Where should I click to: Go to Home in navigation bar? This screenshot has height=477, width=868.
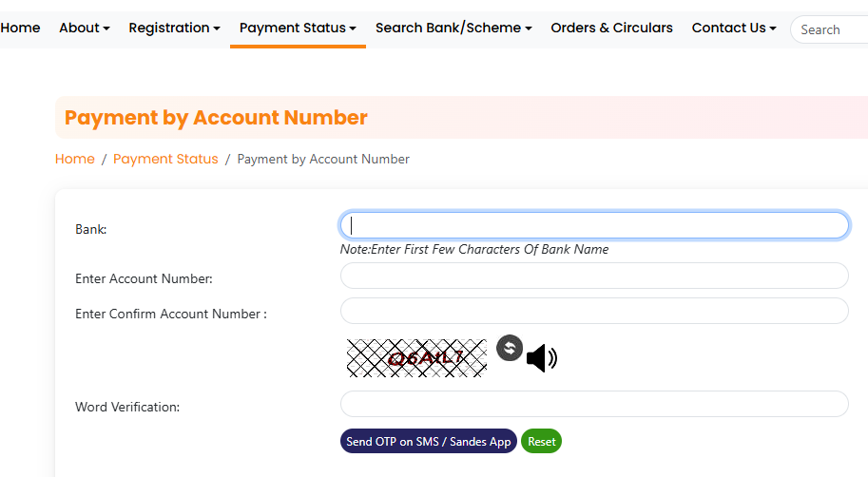[20, 29]
